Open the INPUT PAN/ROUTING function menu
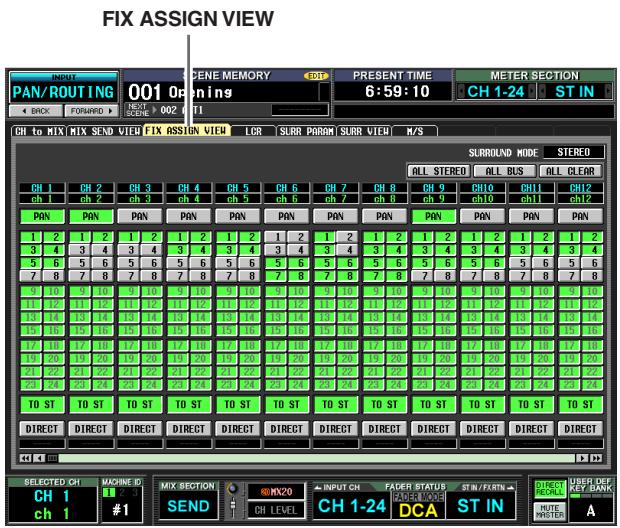The height and width of the screenshot is (528, 620). pos(63,88)
